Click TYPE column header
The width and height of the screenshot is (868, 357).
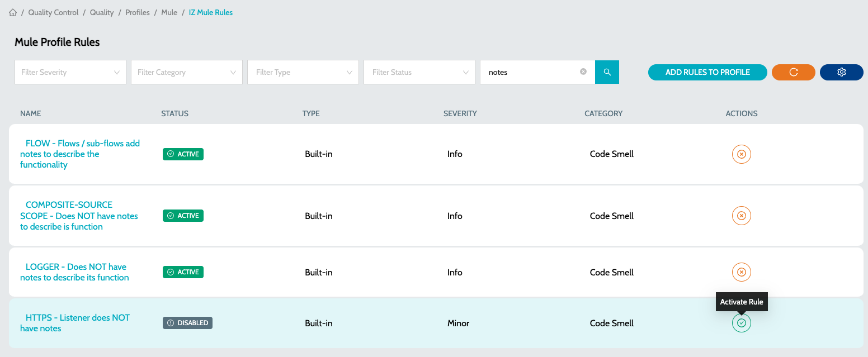(x=311, y=113)
